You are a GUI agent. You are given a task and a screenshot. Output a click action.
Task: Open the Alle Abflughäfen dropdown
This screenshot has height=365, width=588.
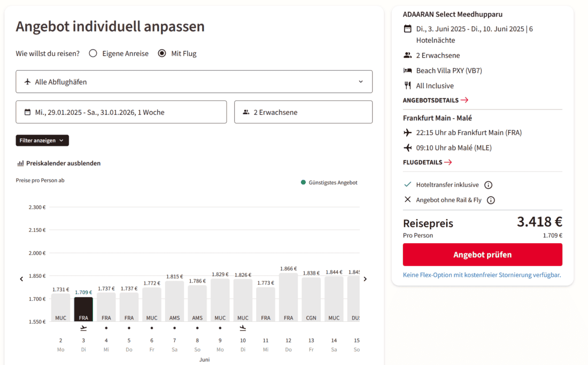point(194,82)
